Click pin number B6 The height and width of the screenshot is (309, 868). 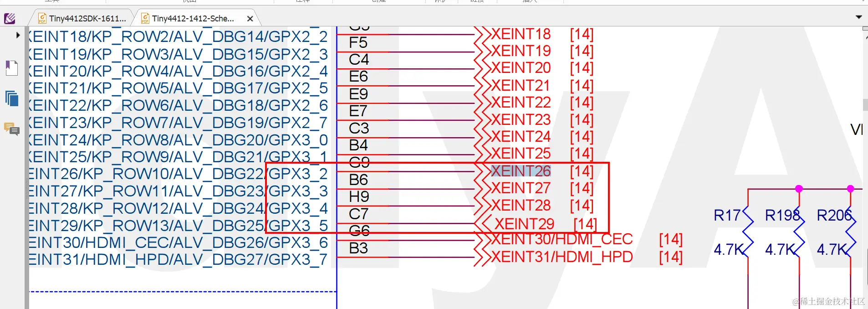pyautogui.click(x=358, y=180)
